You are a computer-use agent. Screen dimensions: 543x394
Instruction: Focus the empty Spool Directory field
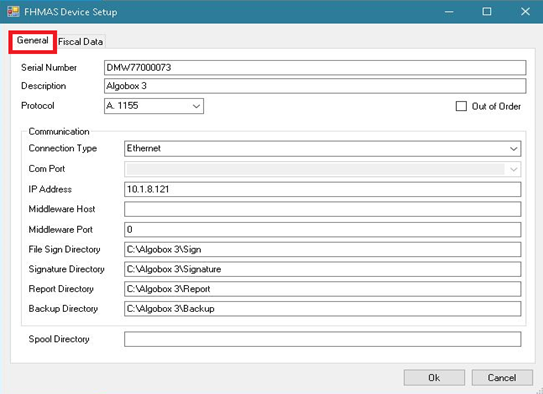point(322,339)
